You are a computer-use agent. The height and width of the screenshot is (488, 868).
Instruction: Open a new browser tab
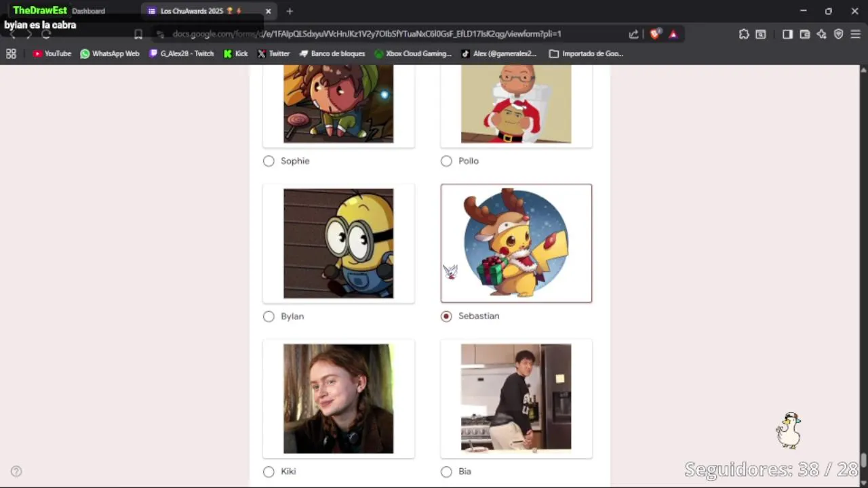(290, 12)
